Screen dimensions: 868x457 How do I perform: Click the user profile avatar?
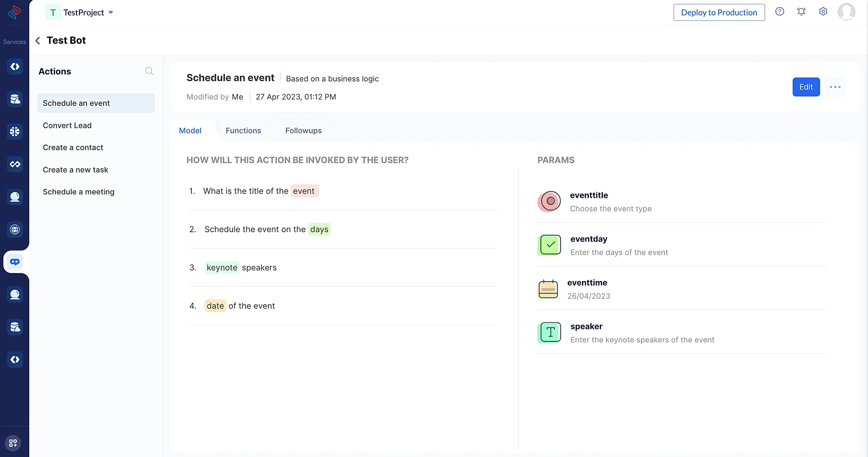click(x=846, y=12)
